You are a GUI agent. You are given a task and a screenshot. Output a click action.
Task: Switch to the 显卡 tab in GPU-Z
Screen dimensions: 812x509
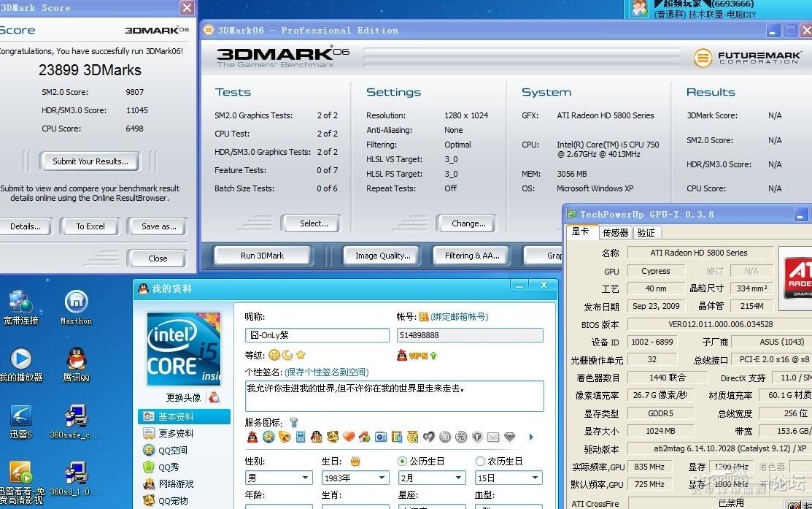pos(581,231)
